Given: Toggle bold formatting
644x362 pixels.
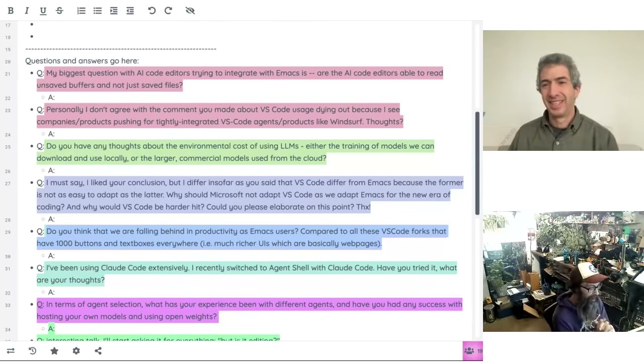Looking at the screenshot, I should click(x=11, y=11).
